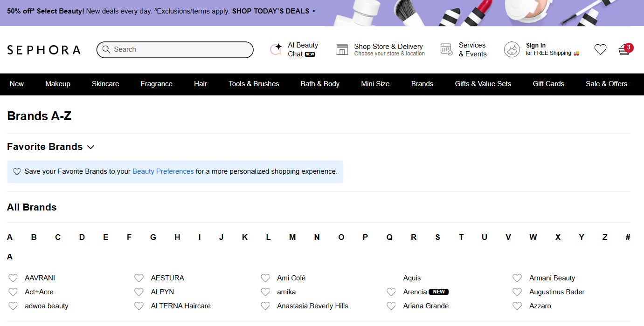
Task: Open the Makeup menu
Action: tap(58, 84)
